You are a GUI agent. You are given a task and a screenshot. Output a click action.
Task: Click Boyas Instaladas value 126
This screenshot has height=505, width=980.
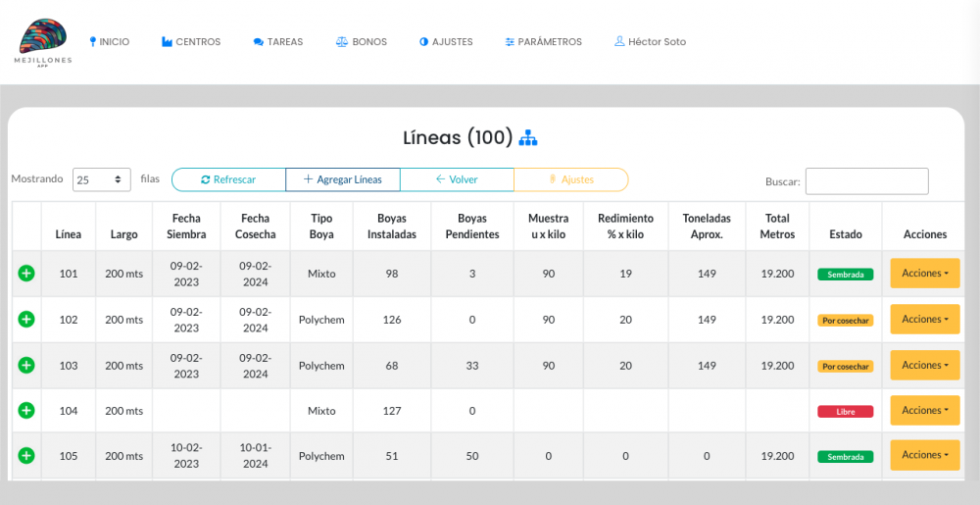click(392, 320)
